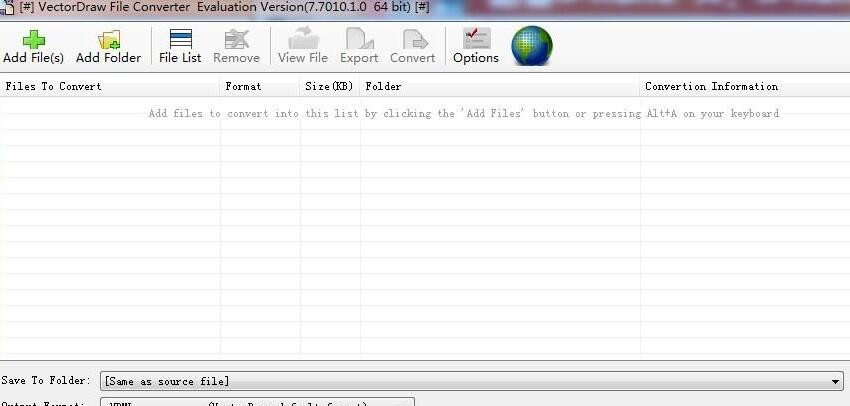This screenshot has height=406, width=850.
Task: Open the Add Folder toolbar button
Action: 108,47
